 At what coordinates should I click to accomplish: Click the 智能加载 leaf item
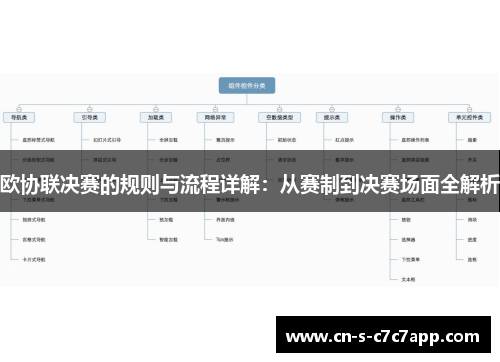168,240
